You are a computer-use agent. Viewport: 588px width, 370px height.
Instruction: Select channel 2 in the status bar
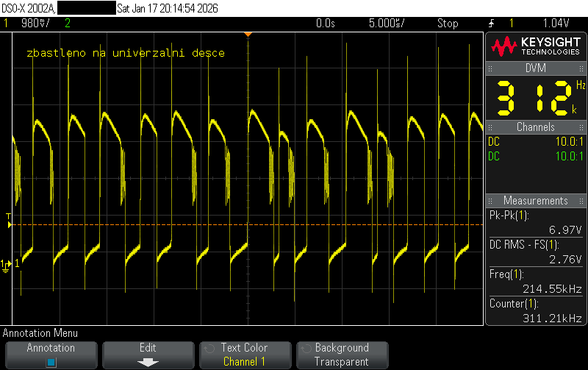point(68,24)
